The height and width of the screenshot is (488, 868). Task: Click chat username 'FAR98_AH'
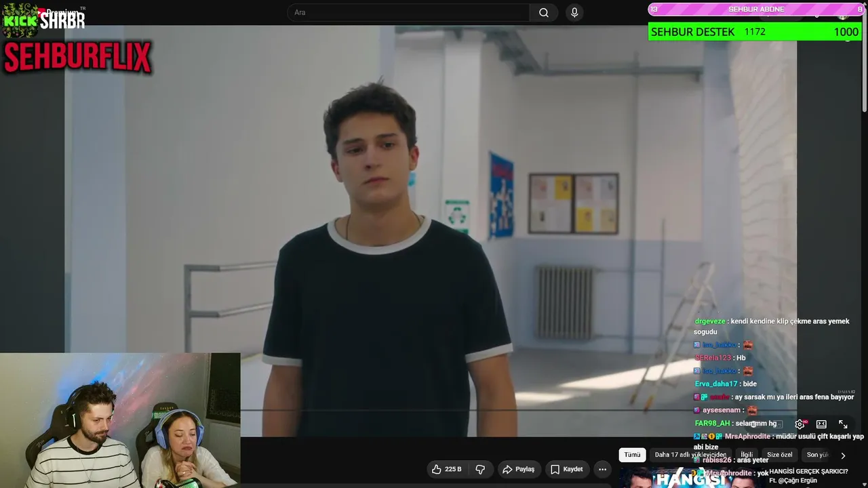click(712, 424)
